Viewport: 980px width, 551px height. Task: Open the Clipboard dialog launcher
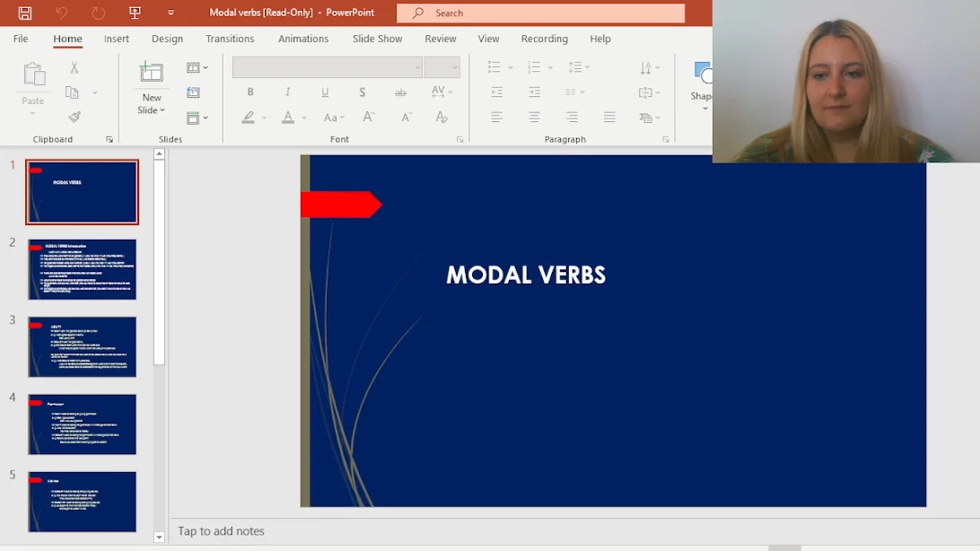coord(109,139)
